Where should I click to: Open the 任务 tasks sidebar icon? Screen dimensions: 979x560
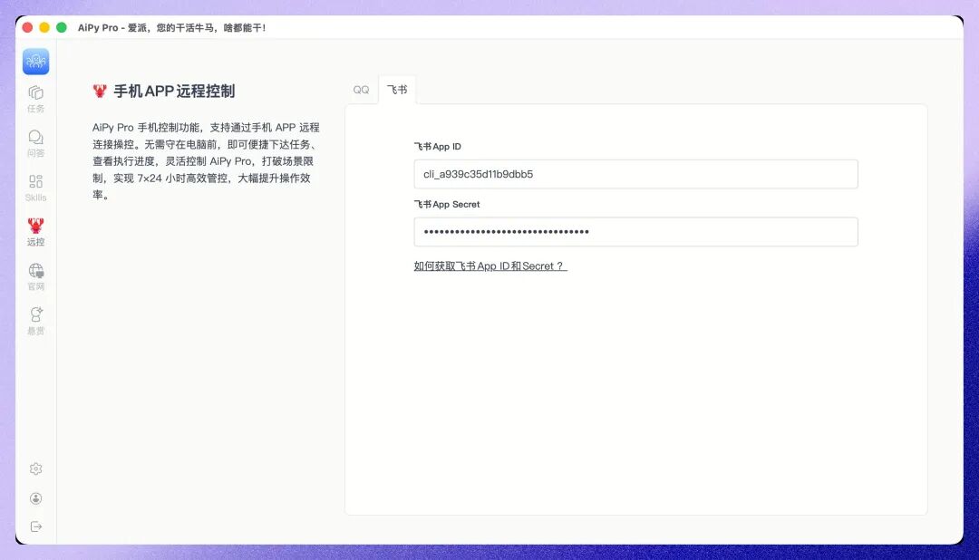pos(35,99)
